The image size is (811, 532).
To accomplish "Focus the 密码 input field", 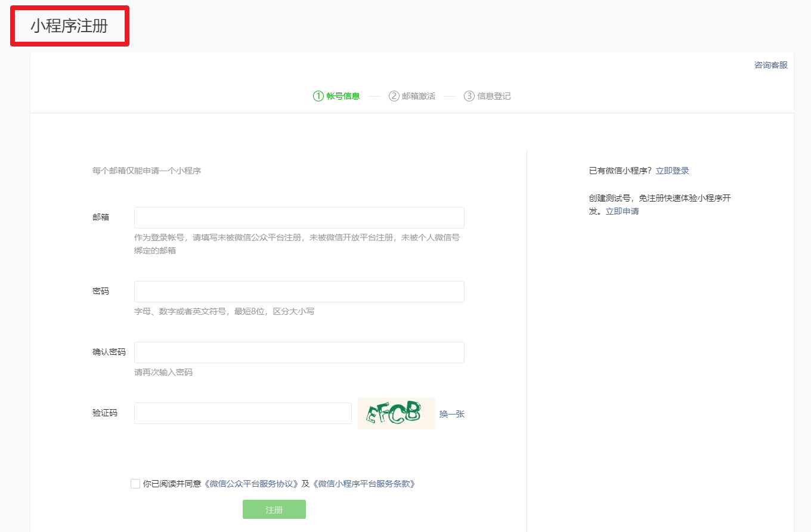I will pos(299,292).
